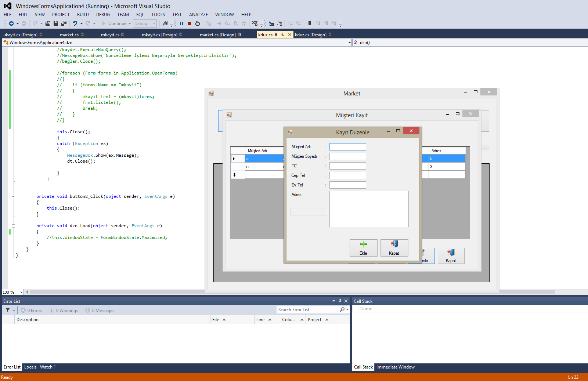Click the form icon in Market window title bar
Image resolution: width=588 pixels, height=381 pixels.
(211, 93)
